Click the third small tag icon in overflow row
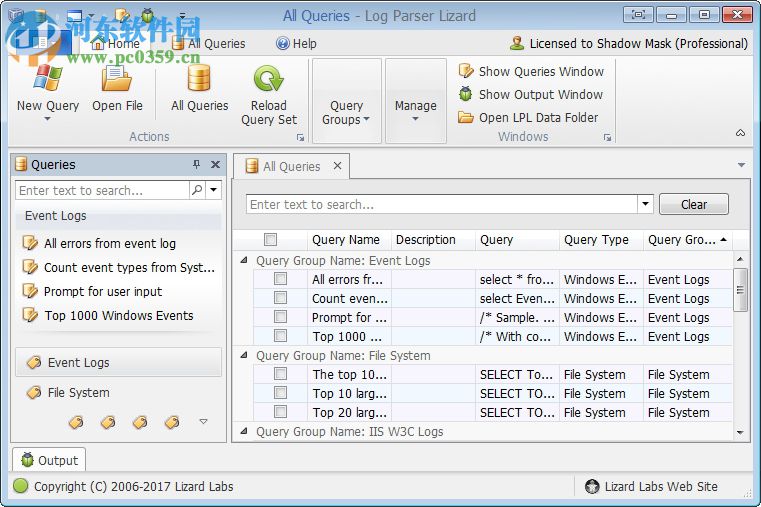This screenshot has width=761, height=507. [140, 422]
